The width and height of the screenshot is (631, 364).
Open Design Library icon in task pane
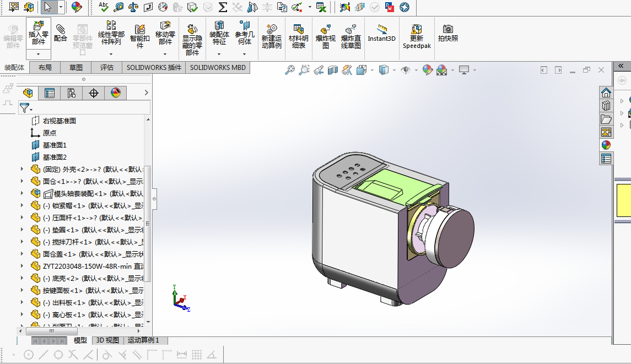(606, 105)
